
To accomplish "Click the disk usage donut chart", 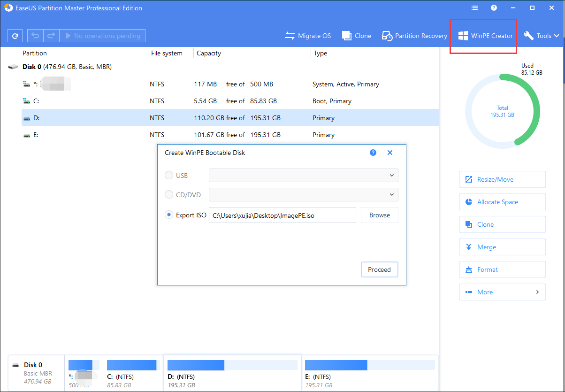I will 503,111.
